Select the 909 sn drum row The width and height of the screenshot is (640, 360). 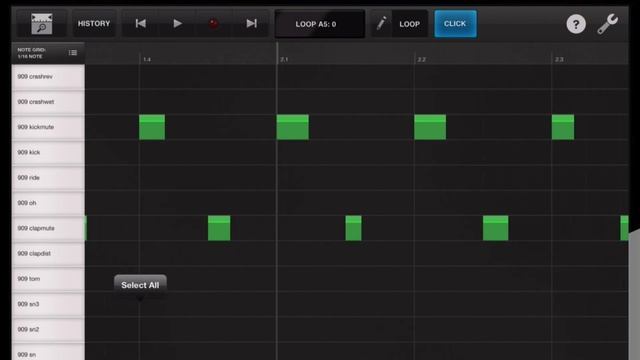[x=48, y=352]
